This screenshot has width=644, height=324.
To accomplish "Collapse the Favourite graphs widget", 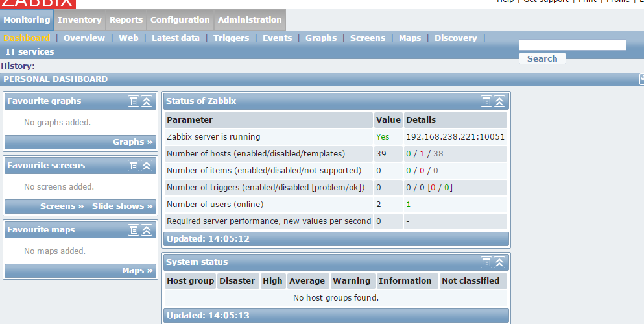I will pyautogui.click(x=147, y=101).
